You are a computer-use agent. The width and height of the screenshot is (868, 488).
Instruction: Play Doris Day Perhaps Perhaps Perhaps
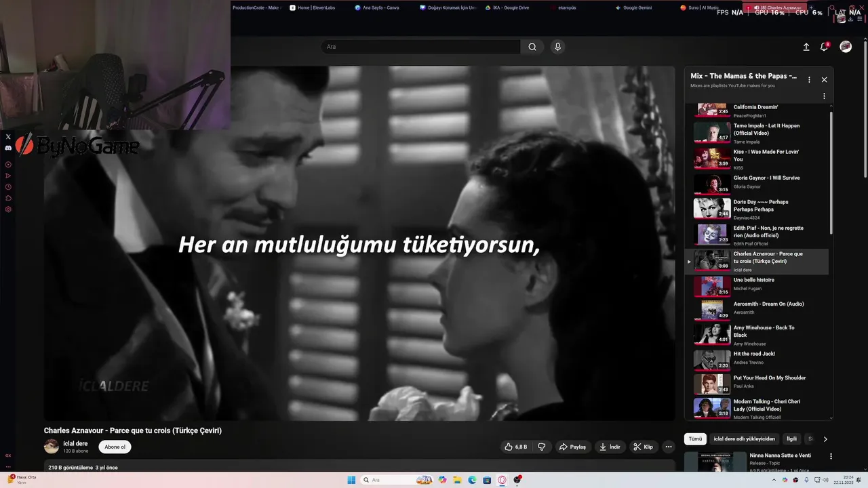[x=757, y=209]
